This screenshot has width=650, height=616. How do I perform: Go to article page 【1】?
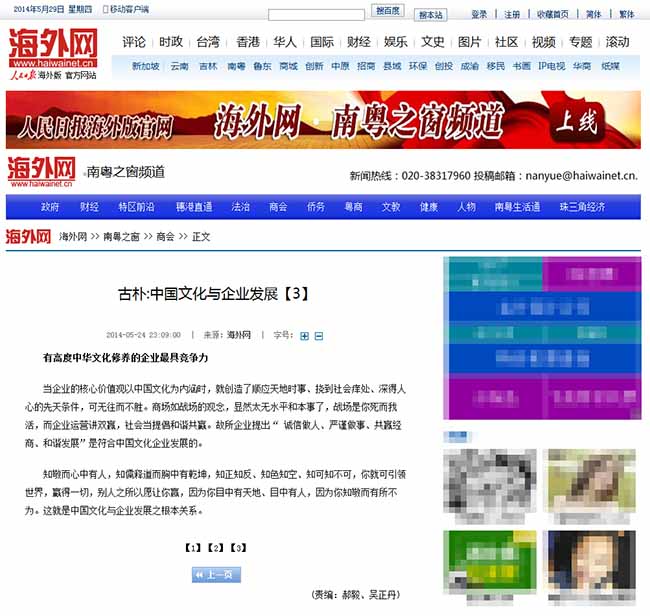[x=194, y=547]
